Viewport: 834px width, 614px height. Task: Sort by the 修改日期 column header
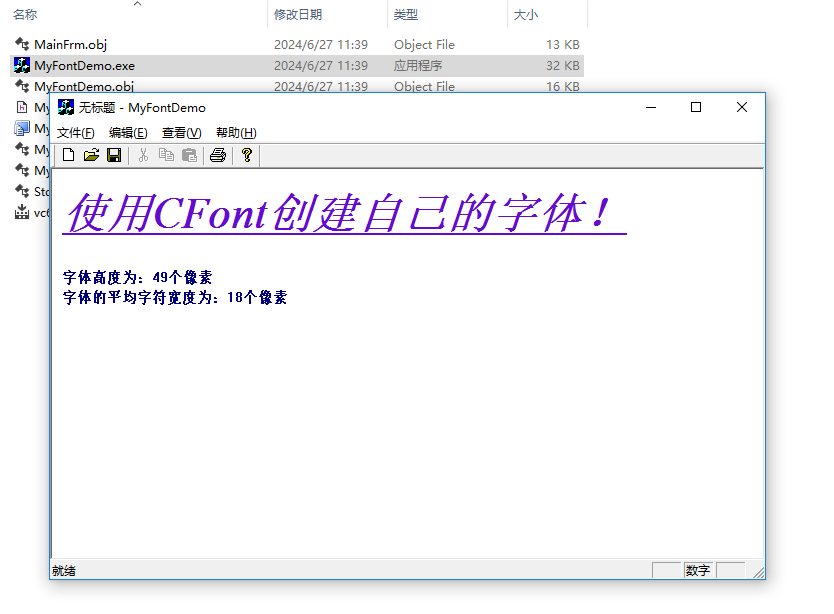298,15
